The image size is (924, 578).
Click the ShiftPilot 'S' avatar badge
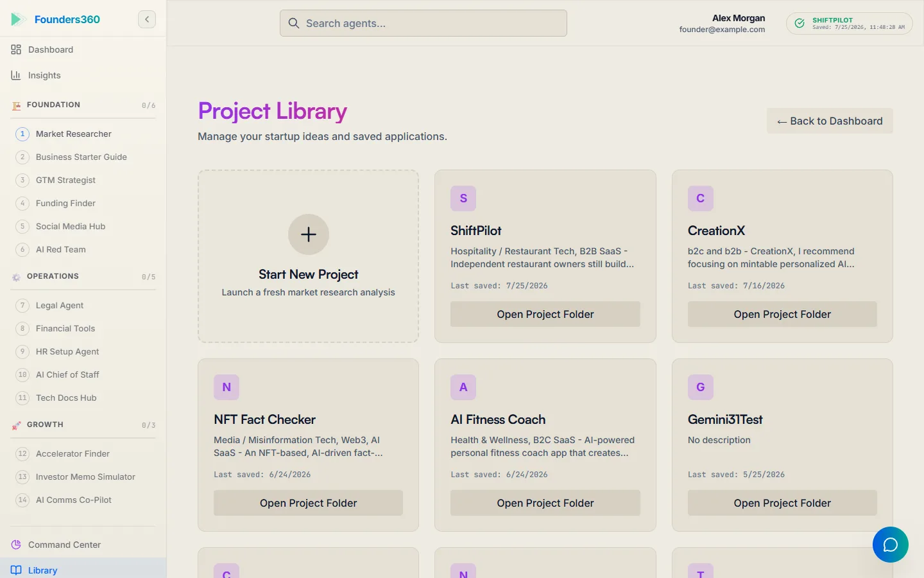click(x=463, y=198)
